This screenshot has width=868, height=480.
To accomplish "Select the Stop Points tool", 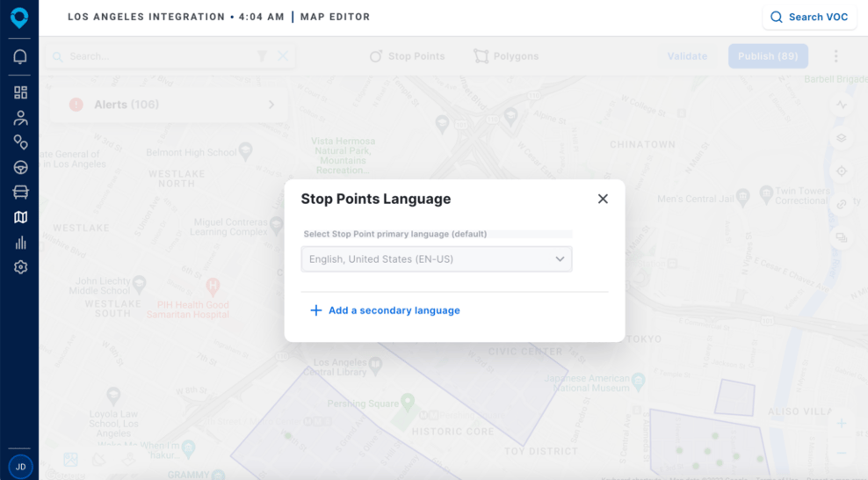I will pyautogui.click(x=407, y=56).
